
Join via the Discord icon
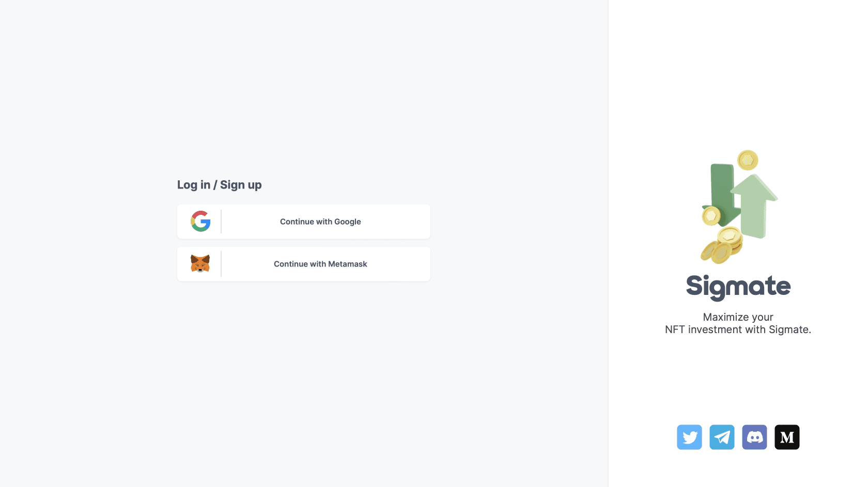(754, 437)
